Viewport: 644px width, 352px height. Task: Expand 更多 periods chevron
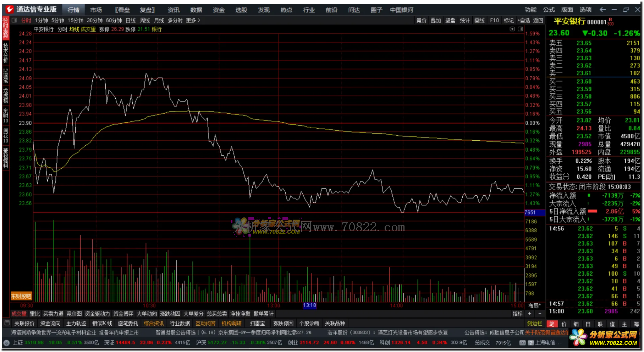point(193,21)
